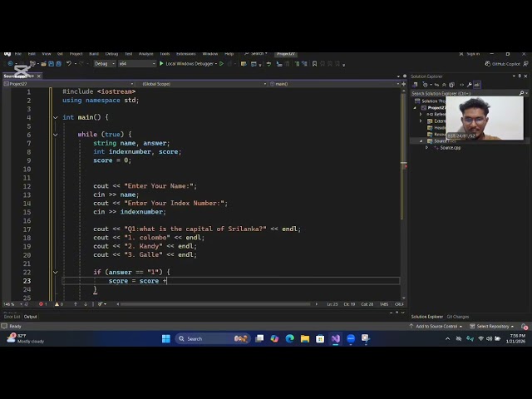Click Show All Files icon in Solution Explorer
Screen dimensions: 532x399
click(x=451, y=85)
